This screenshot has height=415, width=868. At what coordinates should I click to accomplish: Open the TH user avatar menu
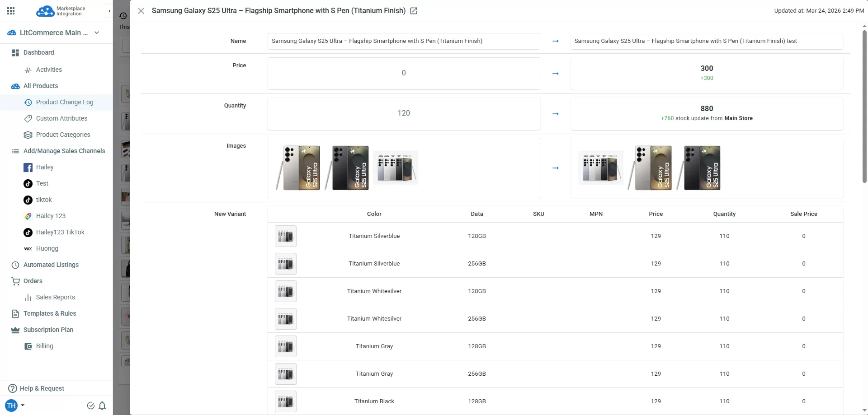coord(11,406)
